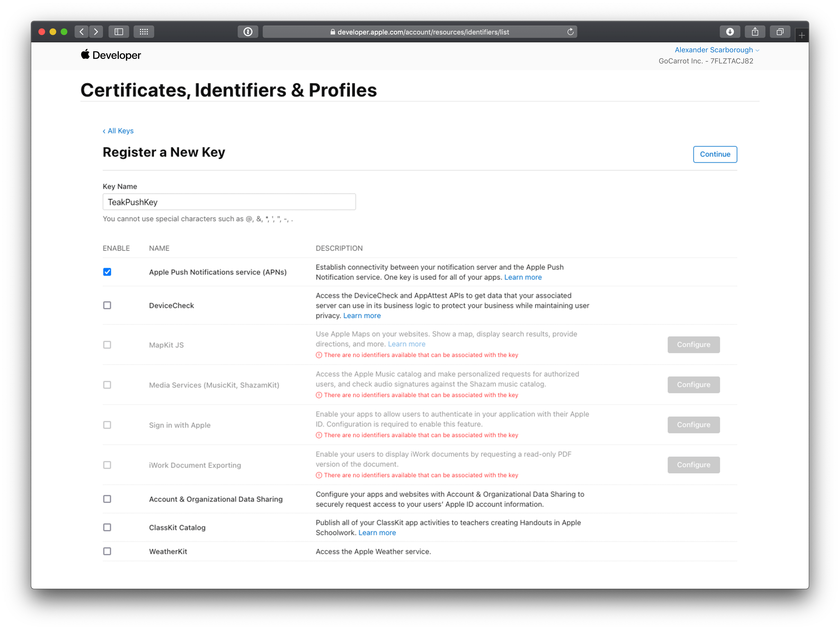Viewport: 840px width, 630px height.
Task: Click the Media Services (MusicKit, ShazamKit) checkbox
Action: click(107, 385)
